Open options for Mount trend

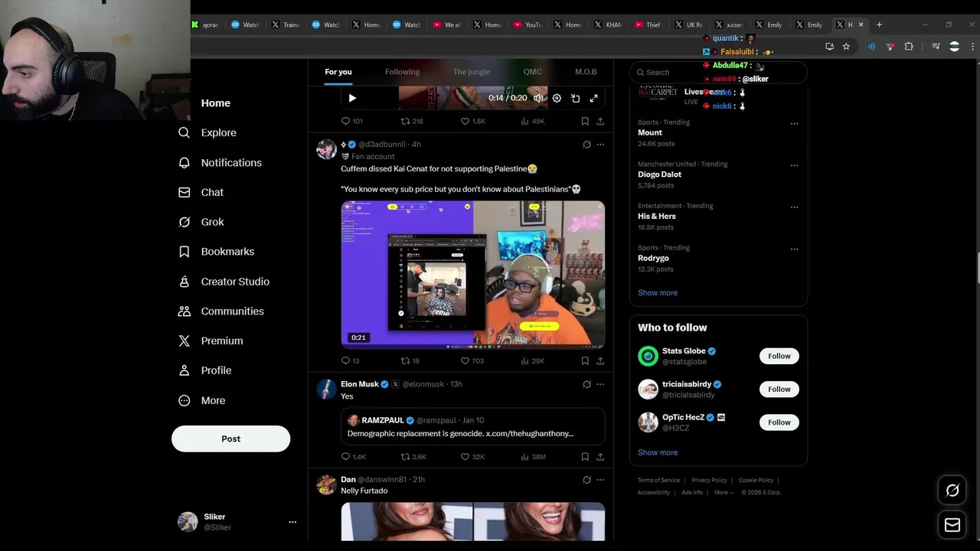pos(794,123)
